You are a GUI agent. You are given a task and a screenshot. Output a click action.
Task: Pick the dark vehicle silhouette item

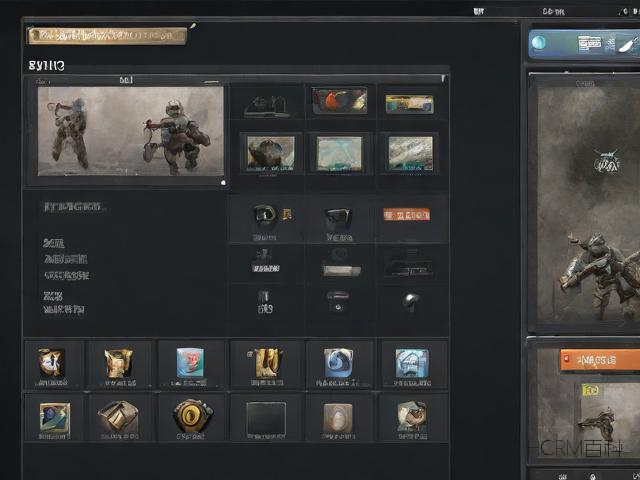pos(409,267)
